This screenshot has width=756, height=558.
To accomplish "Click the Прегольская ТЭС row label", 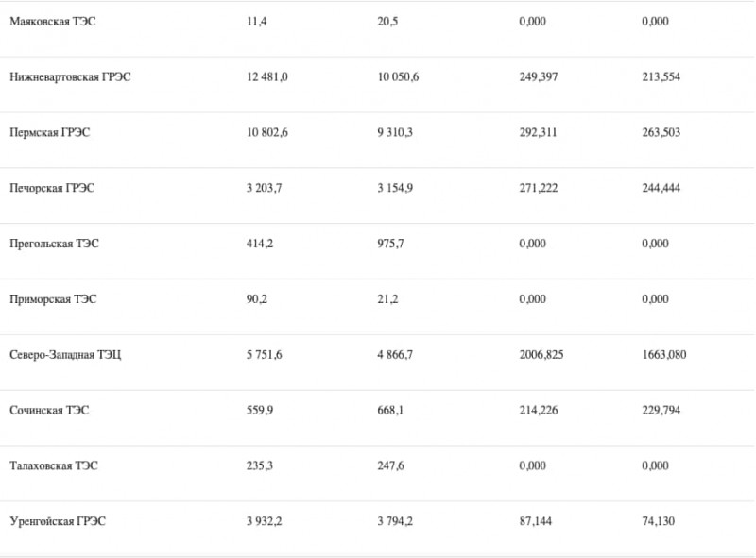I will pos(54,245).
